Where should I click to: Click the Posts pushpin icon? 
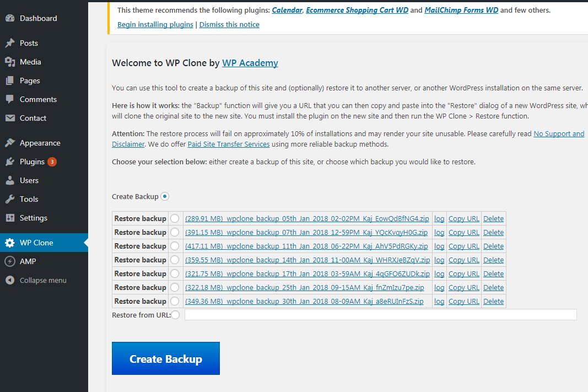(x=10, y=43)
